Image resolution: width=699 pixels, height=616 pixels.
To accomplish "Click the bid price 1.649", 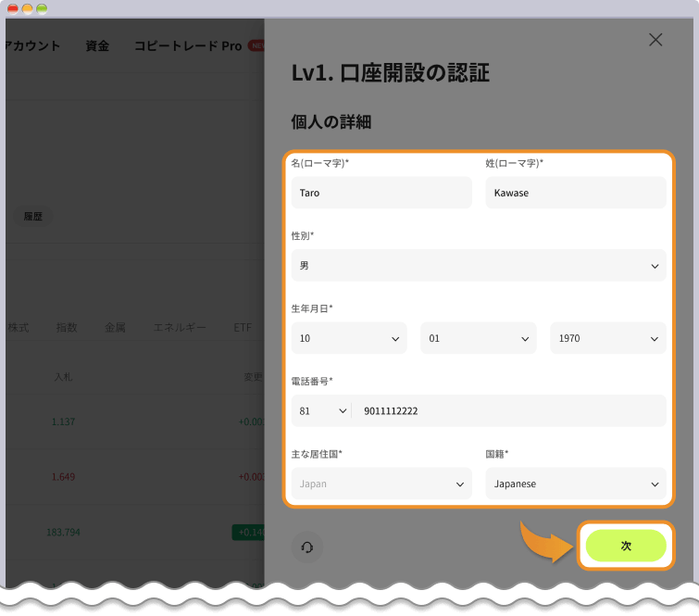I will (63, 477).
